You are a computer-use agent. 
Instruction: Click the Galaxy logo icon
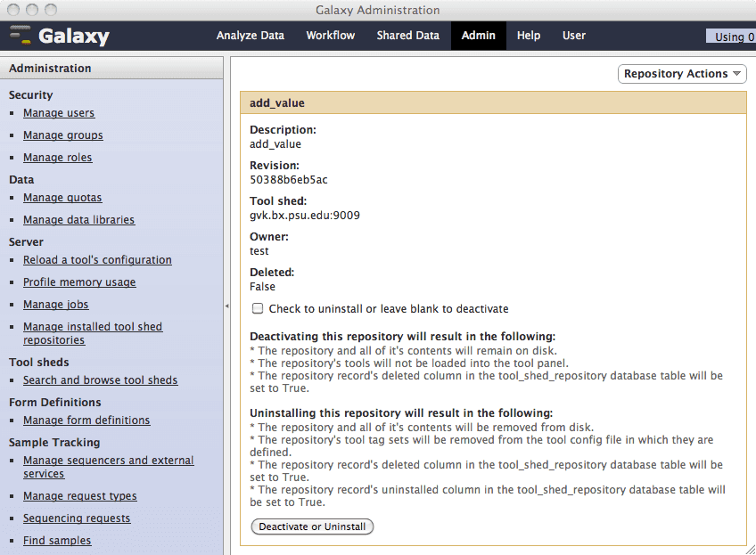pos(21,37)
